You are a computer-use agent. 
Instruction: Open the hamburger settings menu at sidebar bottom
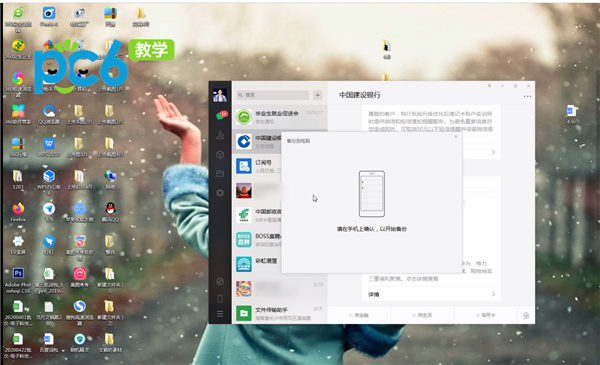pyautogui.click(x=220, y=314)
